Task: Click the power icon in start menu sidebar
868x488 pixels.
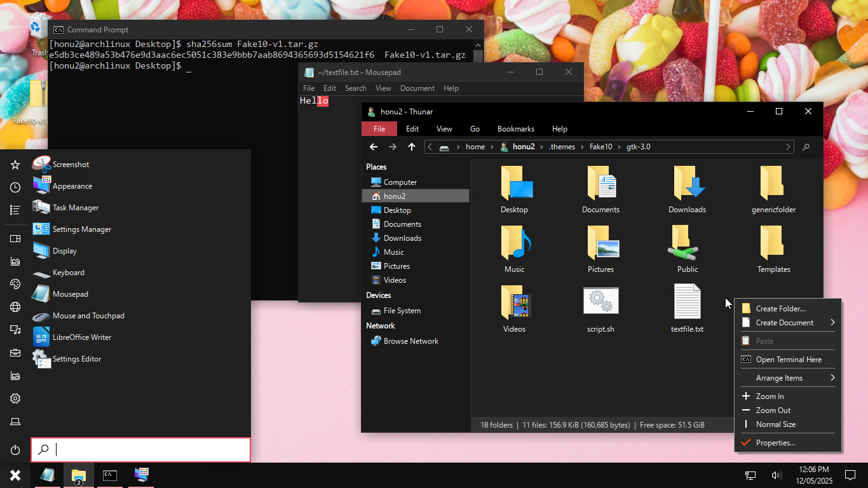Action: tap(15, 450)
